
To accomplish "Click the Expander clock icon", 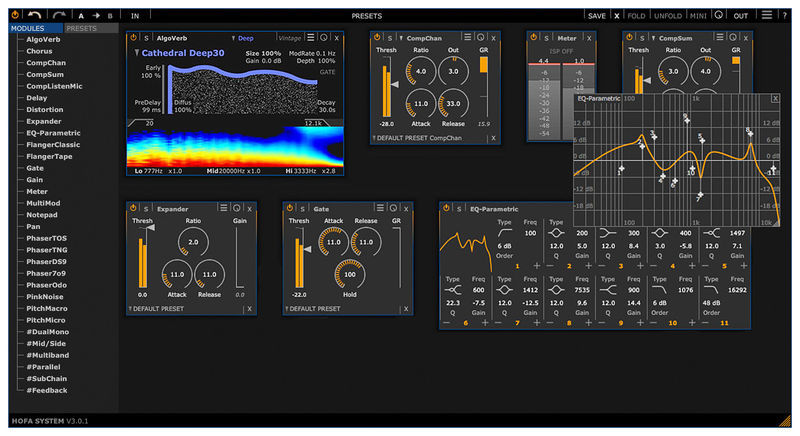I will click(237, 208).
